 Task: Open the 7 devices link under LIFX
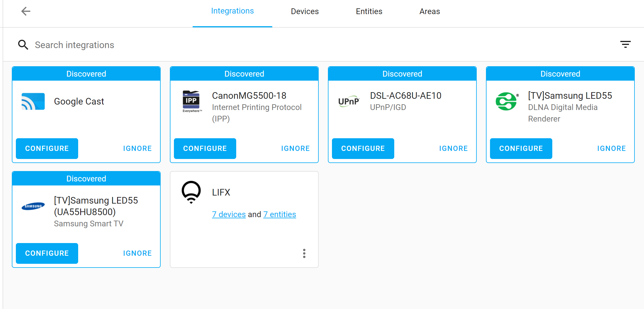[x=229, y=214]
